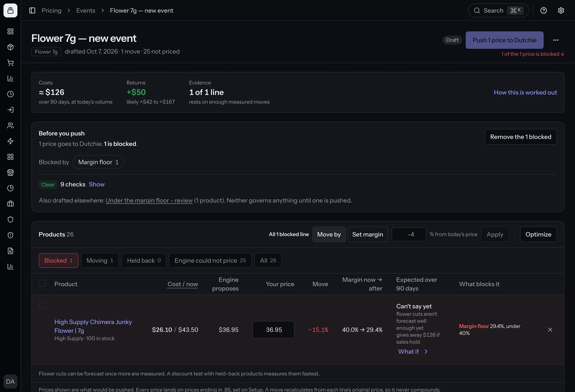Open the briefcase sidebar icon
The image size is (575, 392).
click(10, 204)
